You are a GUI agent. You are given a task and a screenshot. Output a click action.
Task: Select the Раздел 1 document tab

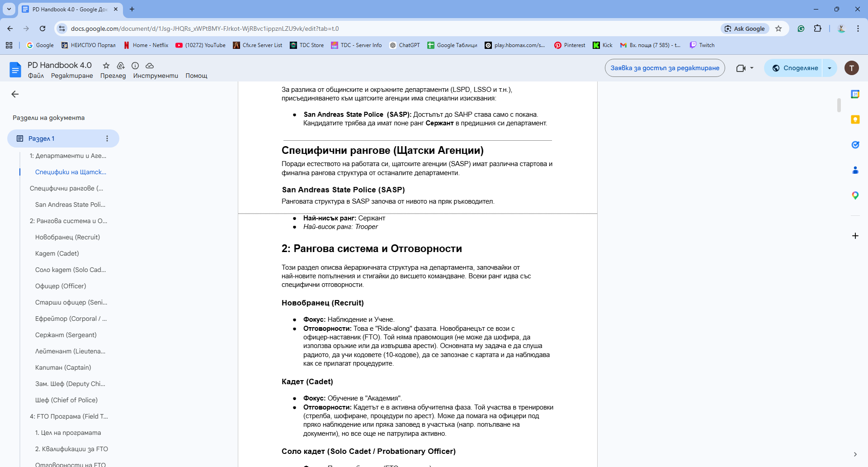63,138
